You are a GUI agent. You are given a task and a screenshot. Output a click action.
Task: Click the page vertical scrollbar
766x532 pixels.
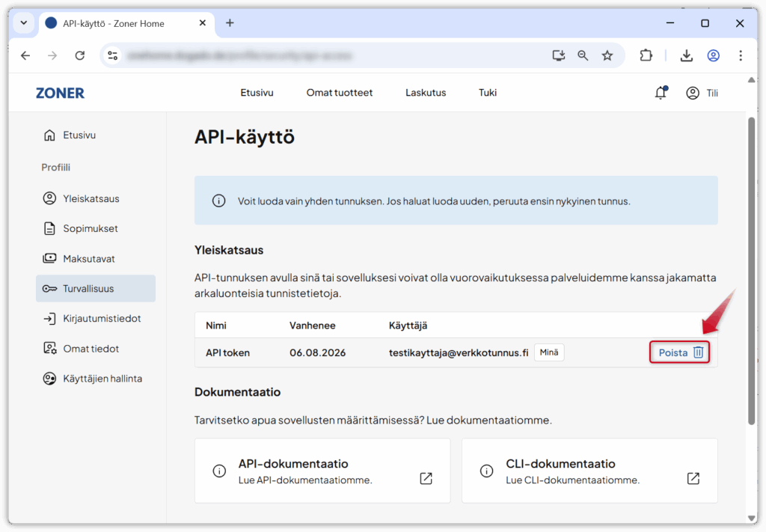tap(751, 269)
